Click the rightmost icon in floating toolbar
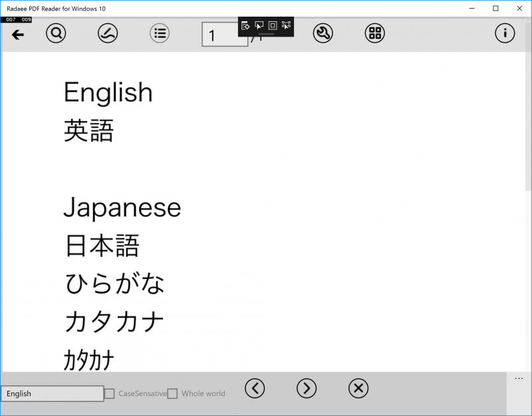This screenshot has height=416, width=532. (x=286, y=25)
